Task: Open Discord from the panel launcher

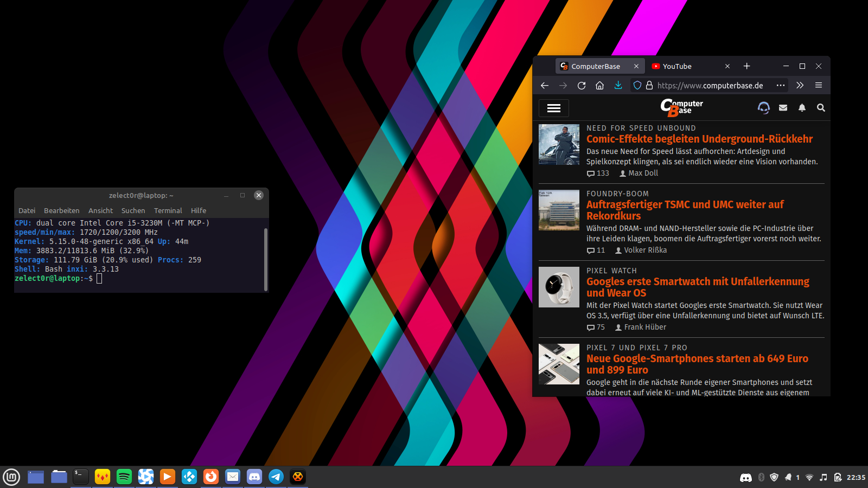Action: [x=254, y=477]
